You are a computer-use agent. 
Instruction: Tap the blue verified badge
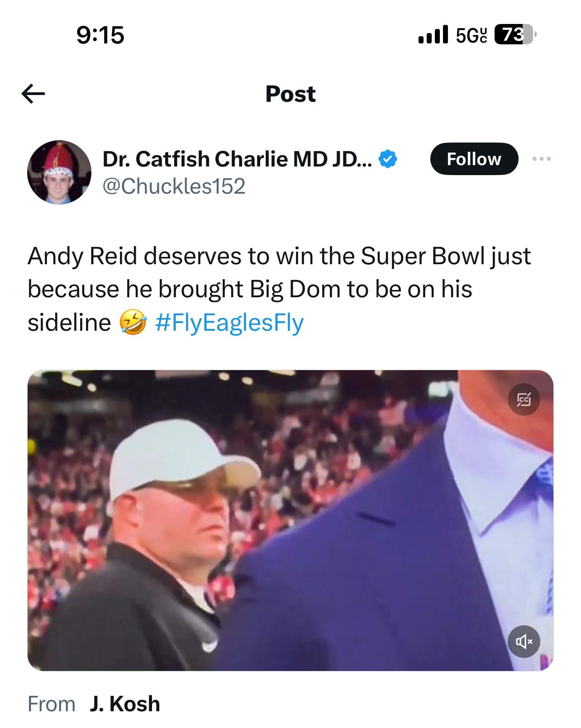tap(388, 159)
